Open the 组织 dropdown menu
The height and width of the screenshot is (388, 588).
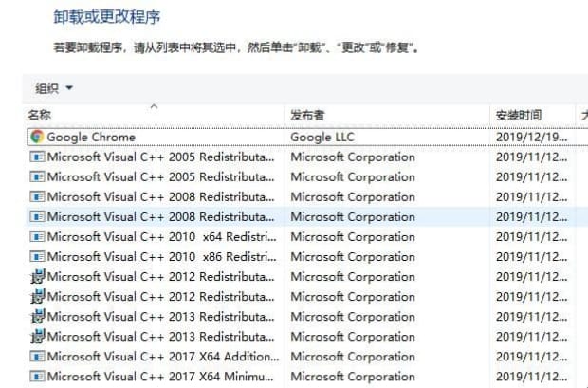54,89
